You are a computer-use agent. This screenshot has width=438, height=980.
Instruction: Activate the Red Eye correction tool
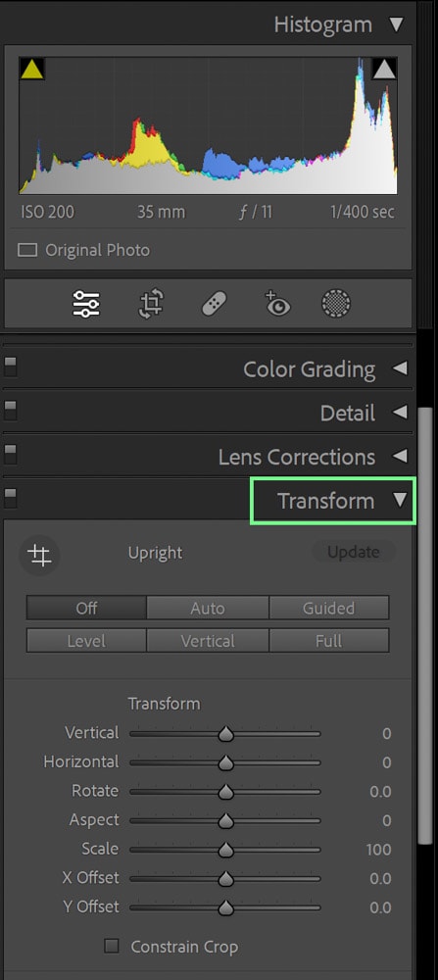pyautogui.click(x=277, y=303)
